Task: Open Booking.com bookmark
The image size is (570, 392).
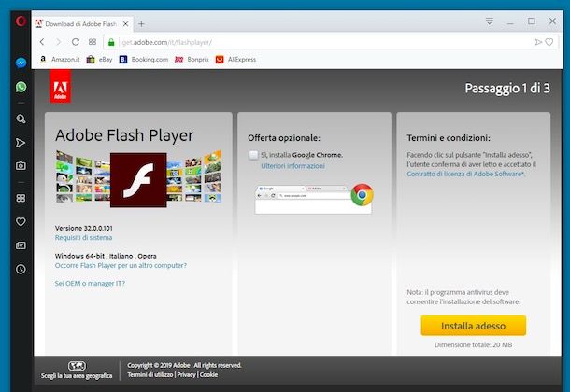Action: click(144, 59)
